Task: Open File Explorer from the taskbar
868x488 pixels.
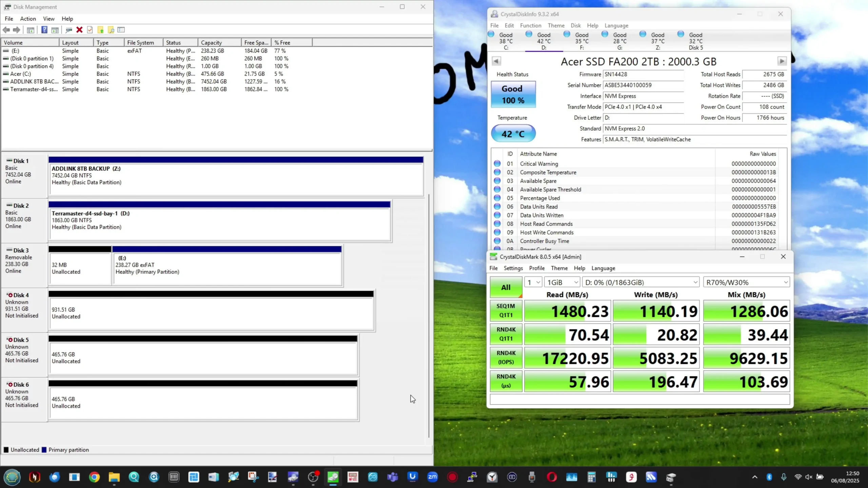Action: click(114, 477)
